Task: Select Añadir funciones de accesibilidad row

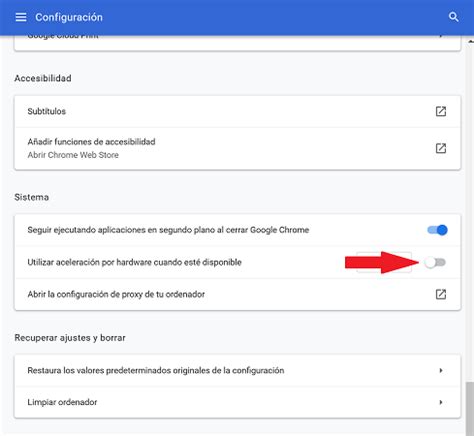Action: (237, 148)
